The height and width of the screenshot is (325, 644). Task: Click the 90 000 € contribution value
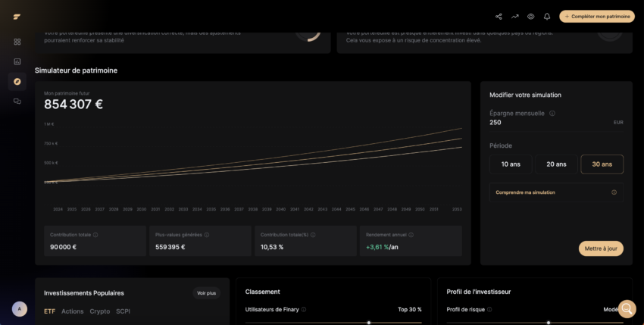[x=63, y=247]
